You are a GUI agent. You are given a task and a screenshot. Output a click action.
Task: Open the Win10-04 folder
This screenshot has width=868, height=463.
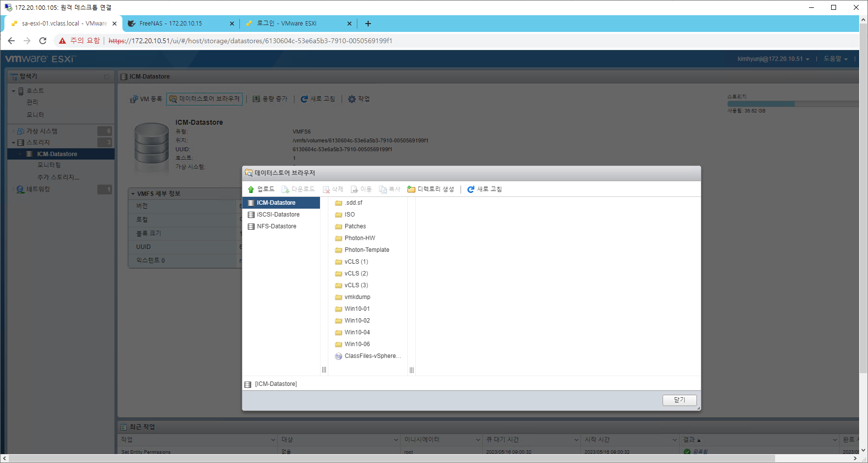(x=352, y=332)
